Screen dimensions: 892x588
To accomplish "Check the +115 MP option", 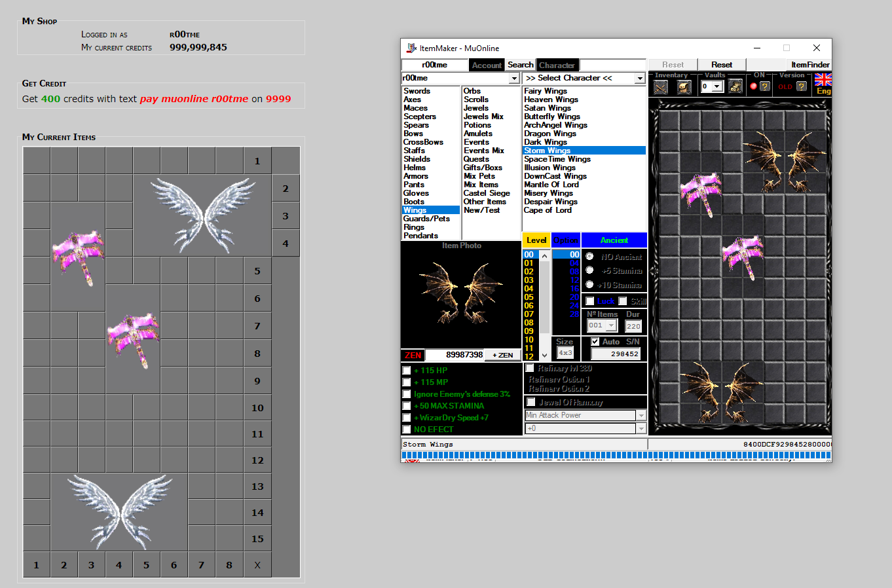I will 407,382.
